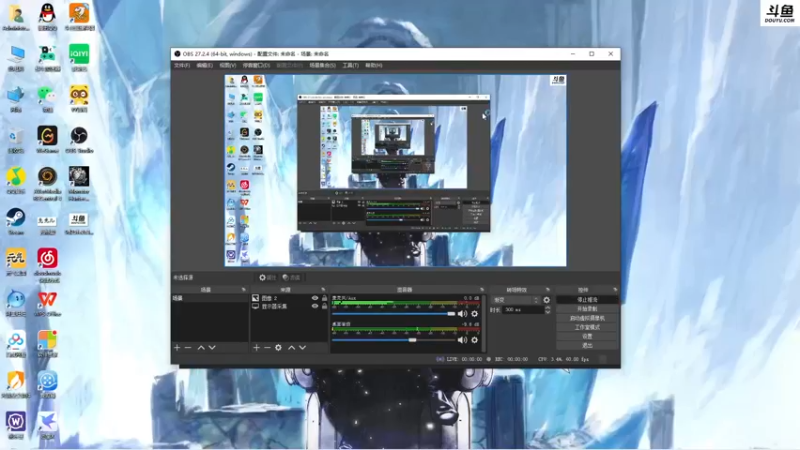
Task: Open Steam desktop shortcut
Action: pyautogui.click(x=16, y=221)
